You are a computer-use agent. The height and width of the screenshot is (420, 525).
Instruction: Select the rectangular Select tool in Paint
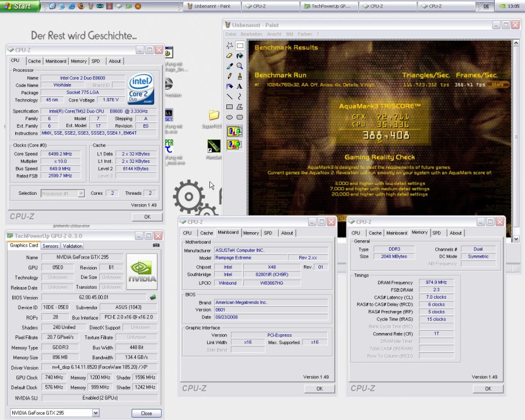pos(240,45)
